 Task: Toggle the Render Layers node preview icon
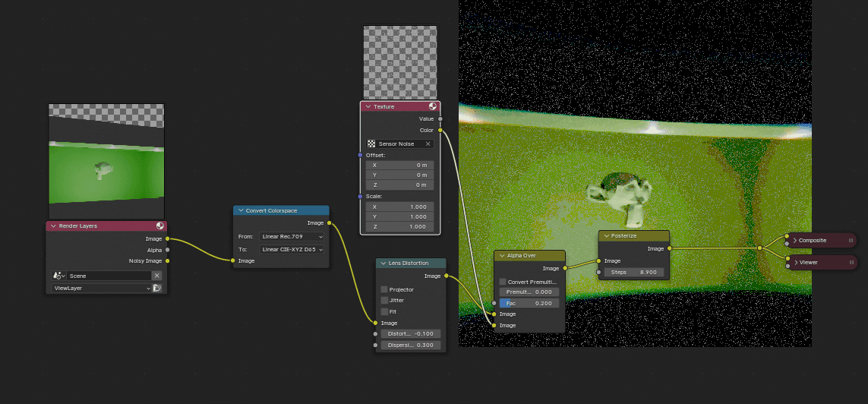pyautogui.click(x=160, y=226)
